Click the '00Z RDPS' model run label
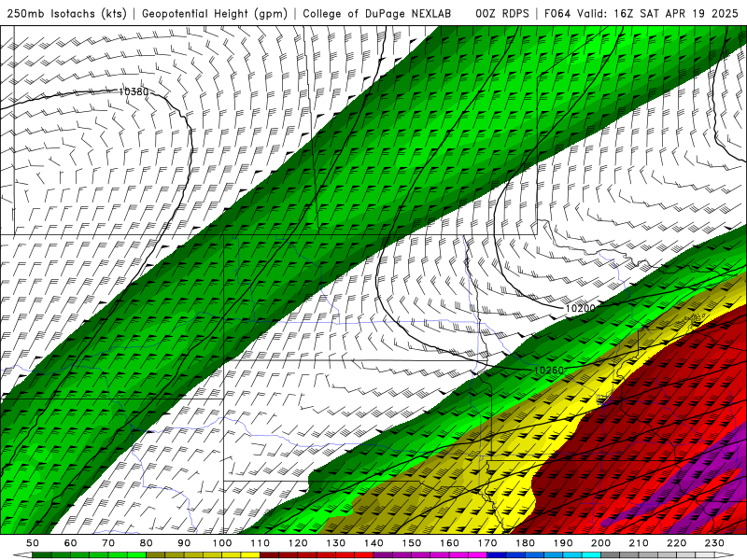 [x=501, y=13]
